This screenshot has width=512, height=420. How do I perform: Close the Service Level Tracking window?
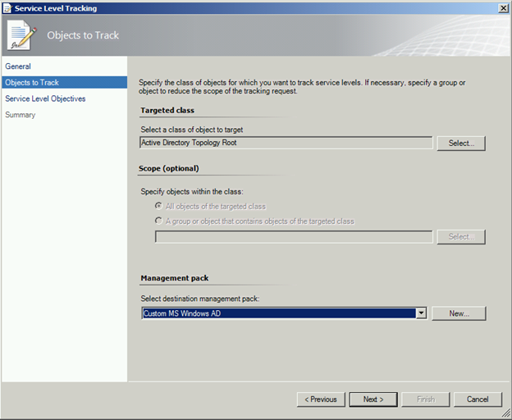pyautogui.click(x=504, y=8)
